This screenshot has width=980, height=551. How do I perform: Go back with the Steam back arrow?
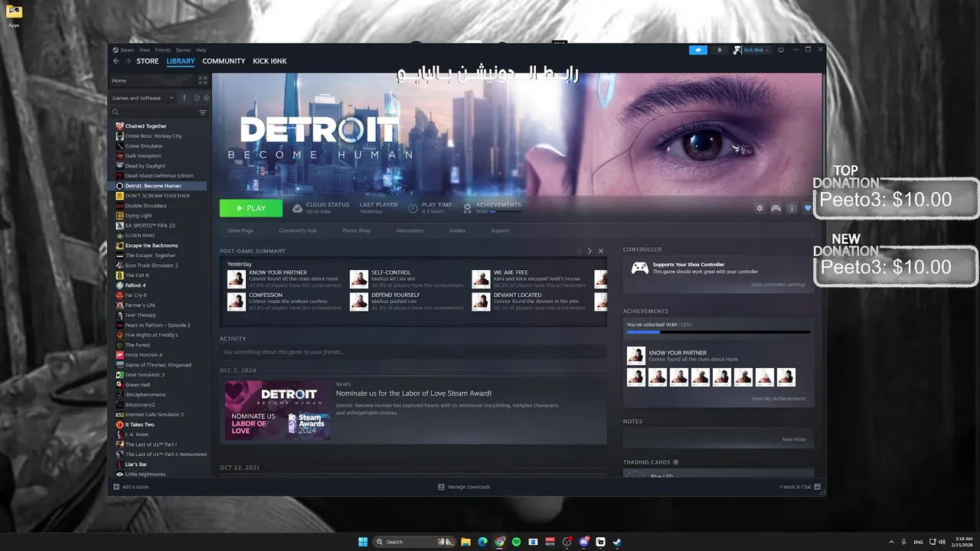coord(116,61)
